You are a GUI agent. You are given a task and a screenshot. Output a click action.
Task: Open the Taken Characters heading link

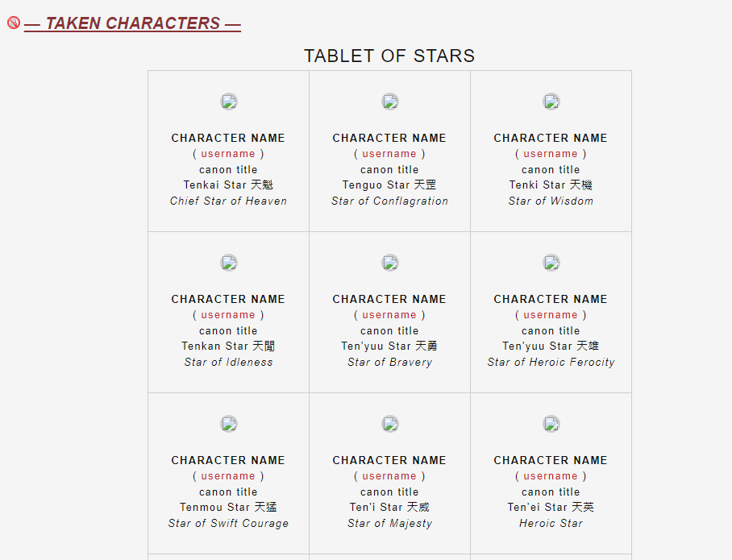pos(132,23)
